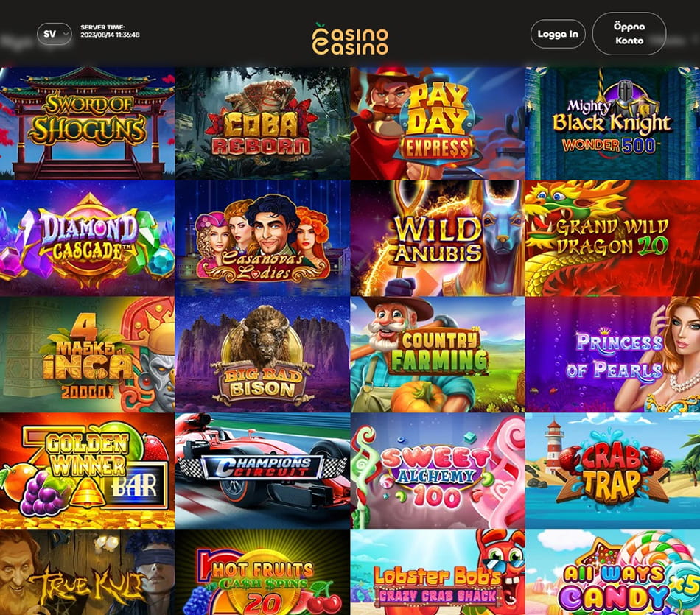Image resolution: width=700 pixels, height=615 pixels.
Task: Select Sweet Alchemy 100 tile
Action: [x=438, y=471]
